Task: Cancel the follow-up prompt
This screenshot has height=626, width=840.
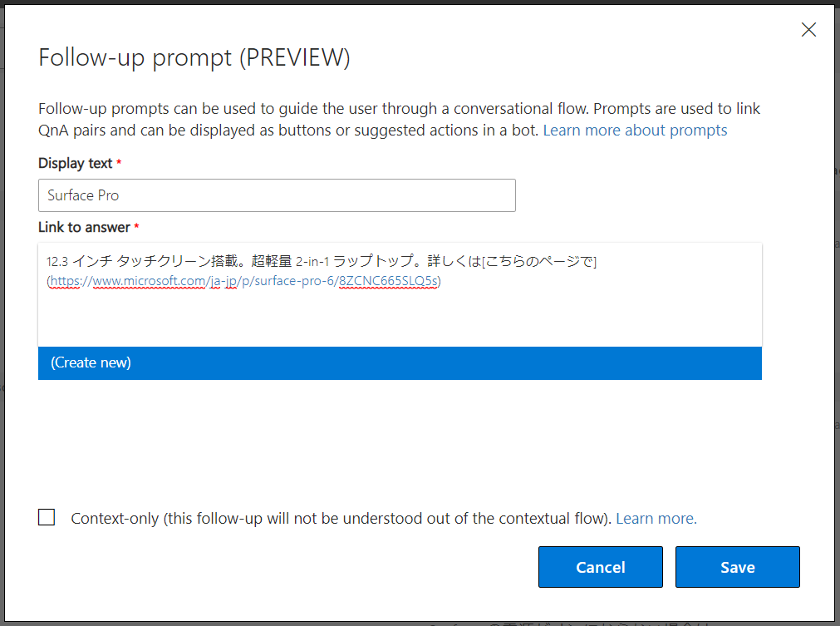Action: (601, 567)
